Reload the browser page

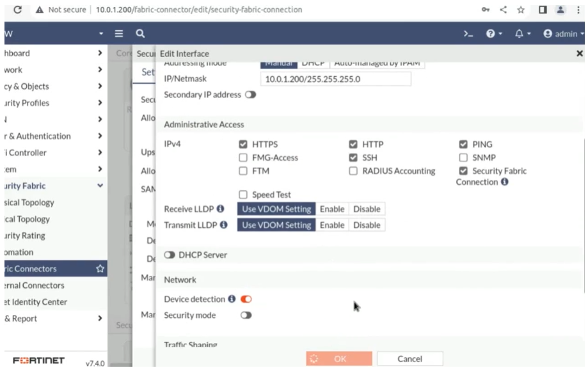pyautogui.click(x=17, y=10)
